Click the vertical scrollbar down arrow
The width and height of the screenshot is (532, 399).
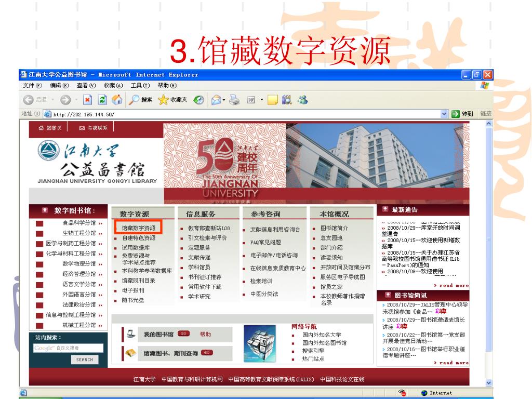(x=488, y=383)
